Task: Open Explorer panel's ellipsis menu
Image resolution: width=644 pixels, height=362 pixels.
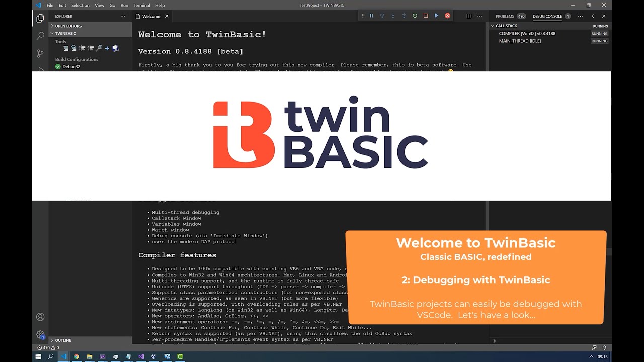Action: [123, 16]
